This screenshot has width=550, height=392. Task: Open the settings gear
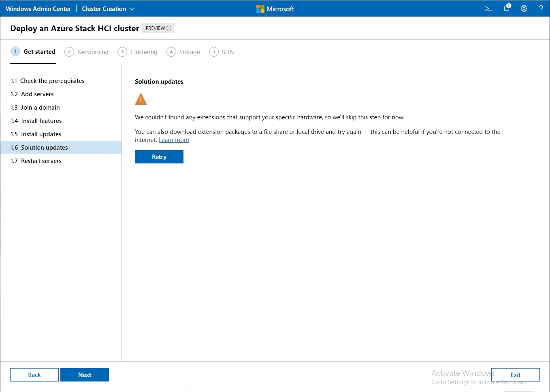point(524,8)
